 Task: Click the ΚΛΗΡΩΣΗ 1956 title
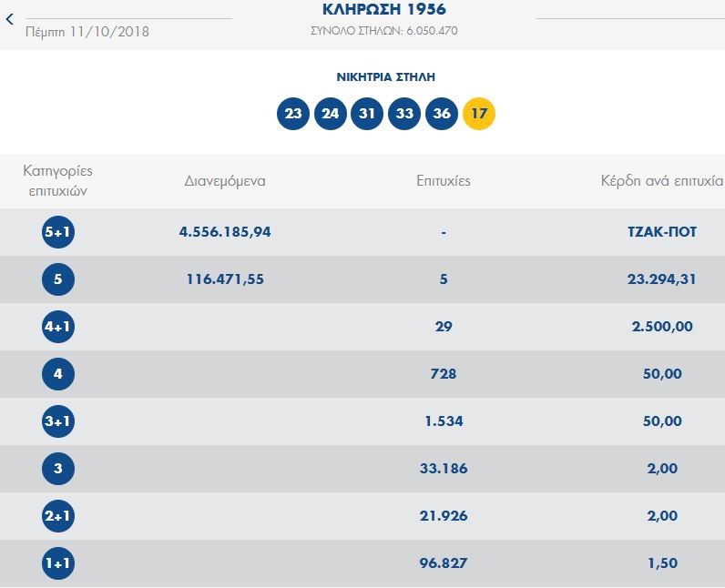tap(383, 10)
